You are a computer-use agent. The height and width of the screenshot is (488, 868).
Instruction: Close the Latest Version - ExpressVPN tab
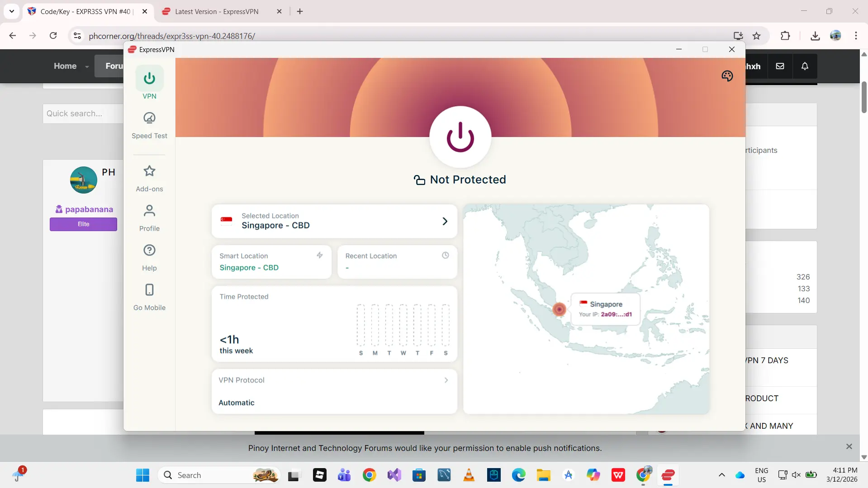[x=279, y=12]
